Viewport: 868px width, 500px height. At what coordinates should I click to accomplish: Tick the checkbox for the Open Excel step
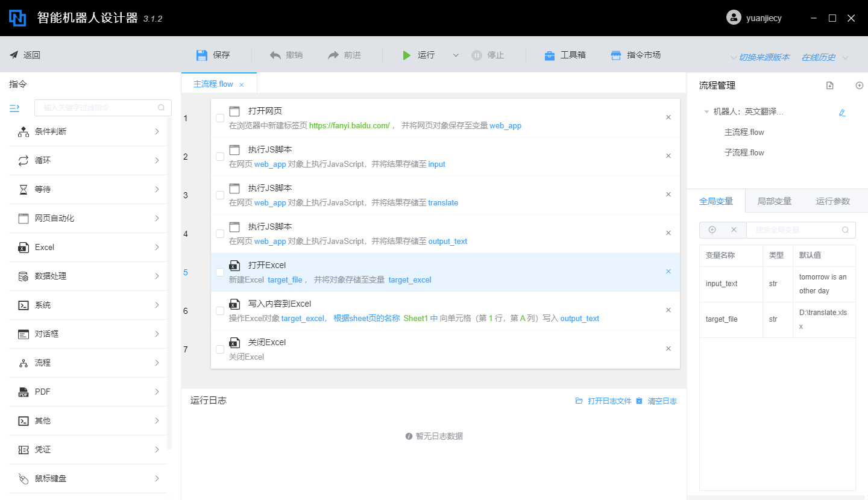tap(220, 272)
